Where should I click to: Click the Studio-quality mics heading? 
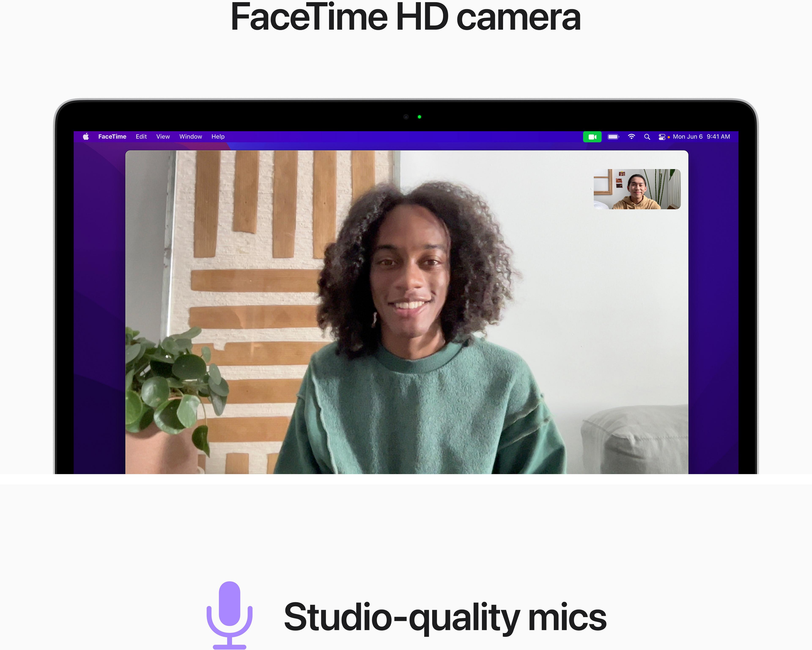[x=445, y=617]
